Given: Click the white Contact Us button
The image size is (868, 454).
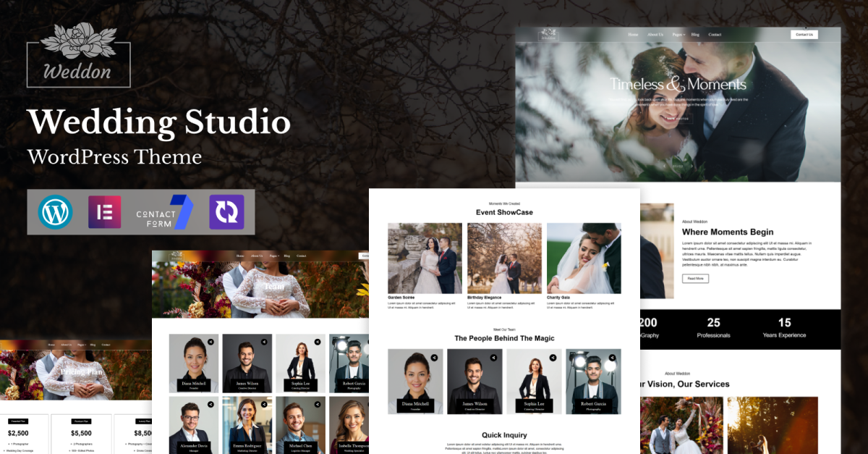Looking at the screenshot, I should (x=804, y=34).
